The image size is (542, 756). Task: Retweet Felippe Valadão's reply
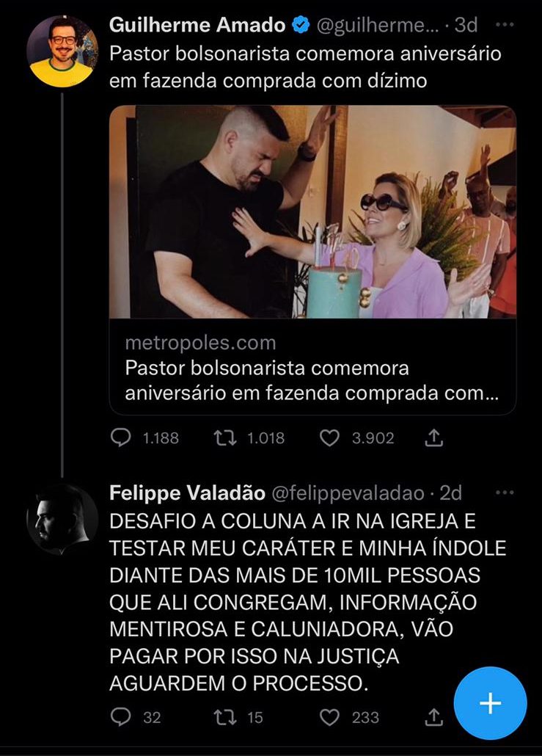click(225, 717)
